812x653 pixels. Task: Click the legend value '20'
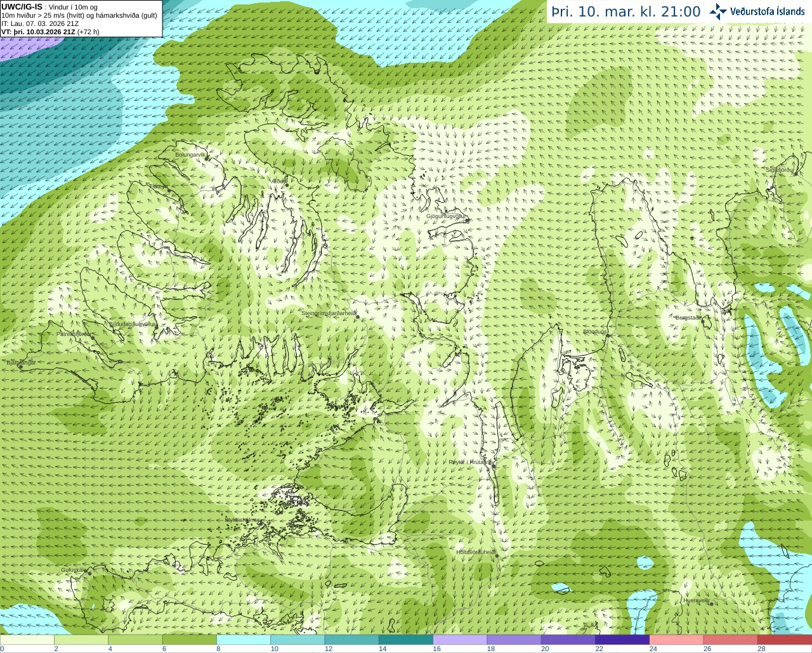[x=545, y=649]
